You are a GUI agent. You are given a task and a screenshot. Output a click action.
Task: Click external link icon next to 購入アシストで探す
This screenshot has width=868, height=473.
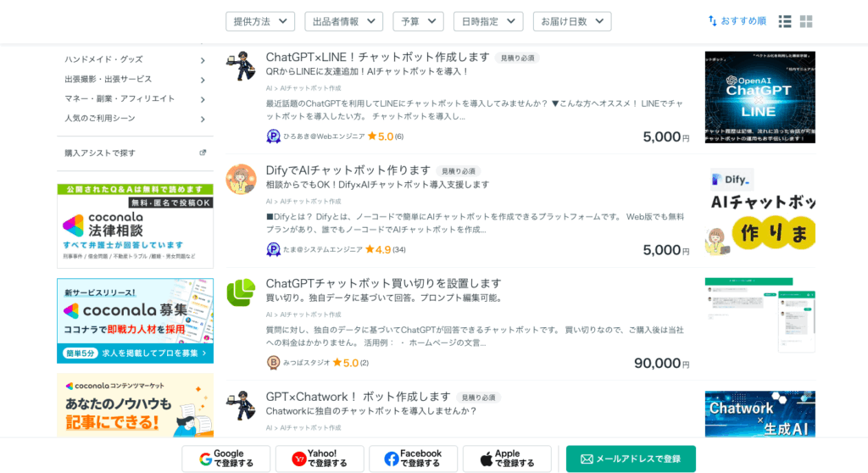pyautogui.click(x=203, y=153)
